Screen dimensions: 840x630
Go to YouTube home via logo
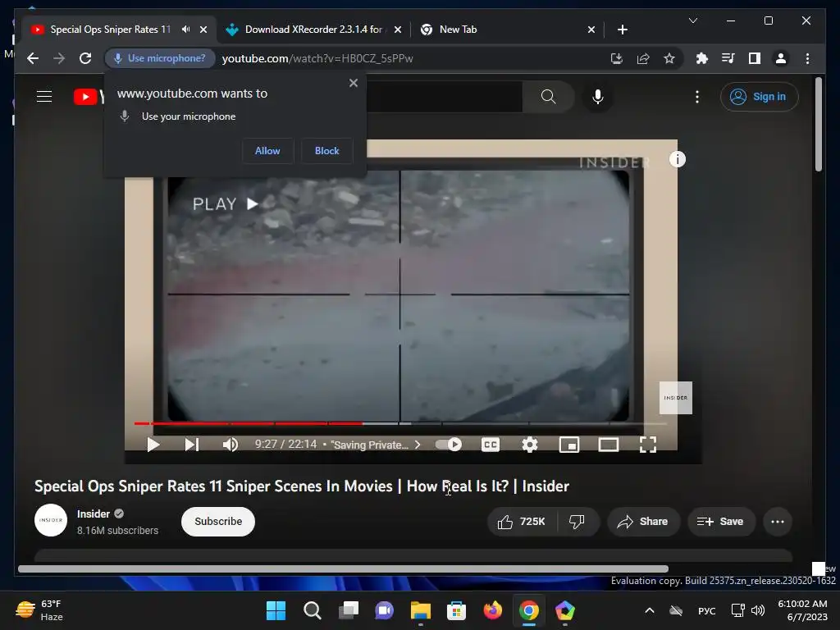tap(89, 97)
